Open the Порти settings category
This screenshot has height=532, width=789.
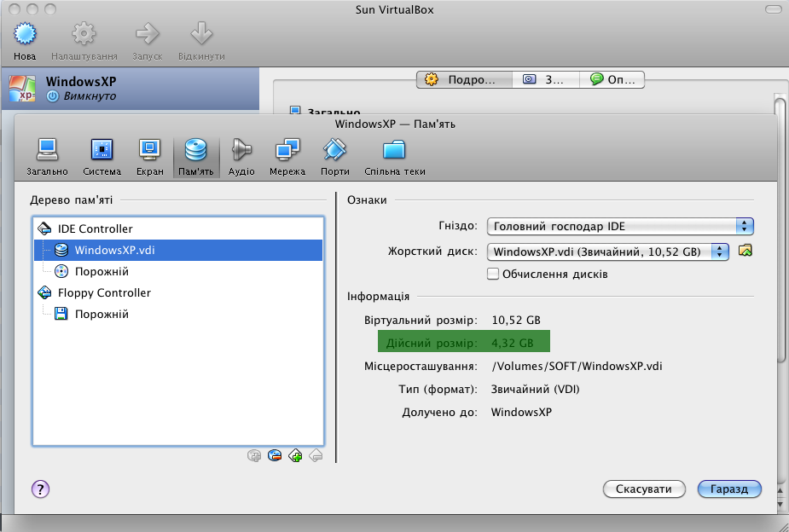[x=335, y=157]
